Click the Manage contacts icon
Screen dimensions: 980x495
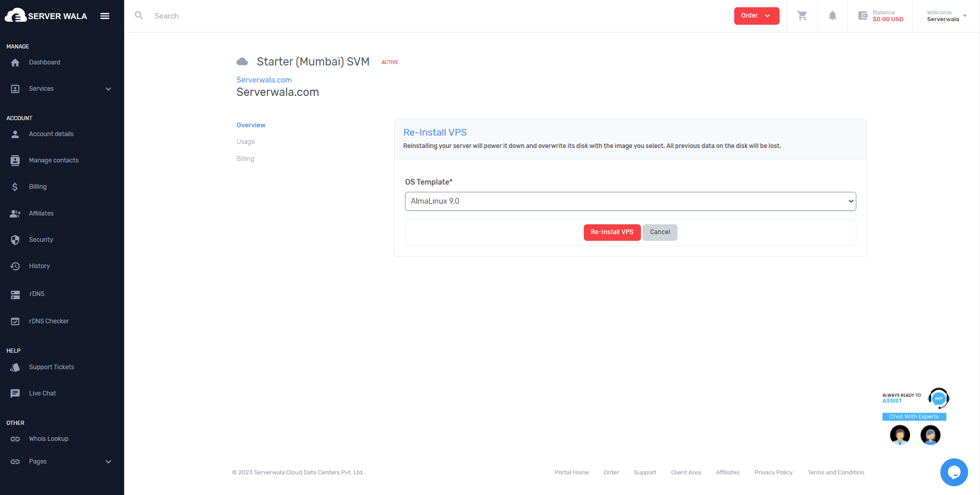(15, 160)
